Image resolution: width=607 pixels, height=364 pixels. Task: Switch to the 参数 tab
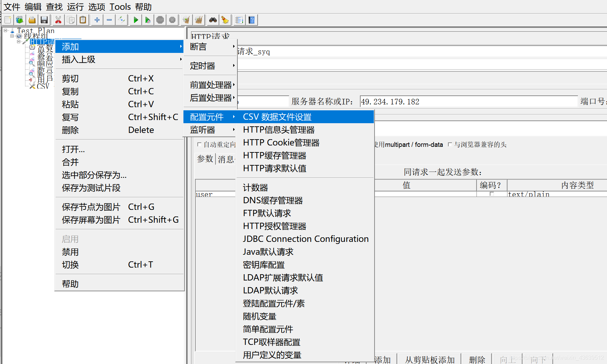coord(205,159)
